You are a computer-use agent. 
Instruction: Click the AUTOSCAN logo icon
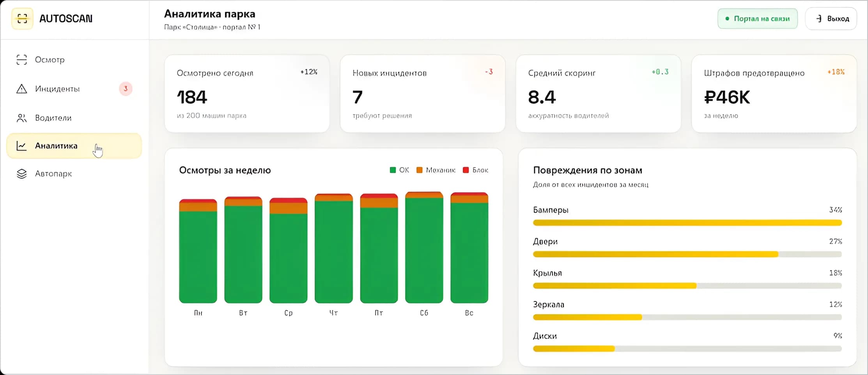coord(22,18)
